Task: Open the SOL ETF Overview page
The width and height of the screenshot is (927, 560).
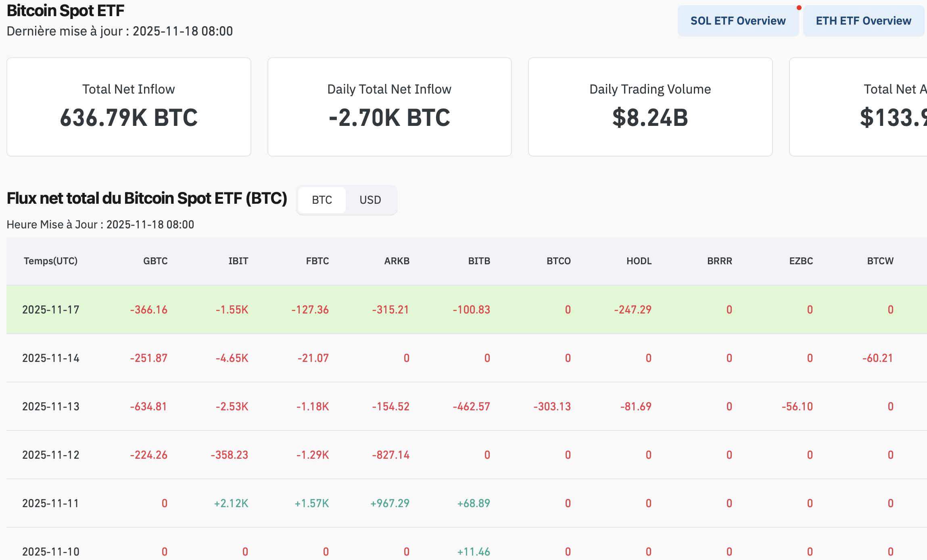Action: 738,21
